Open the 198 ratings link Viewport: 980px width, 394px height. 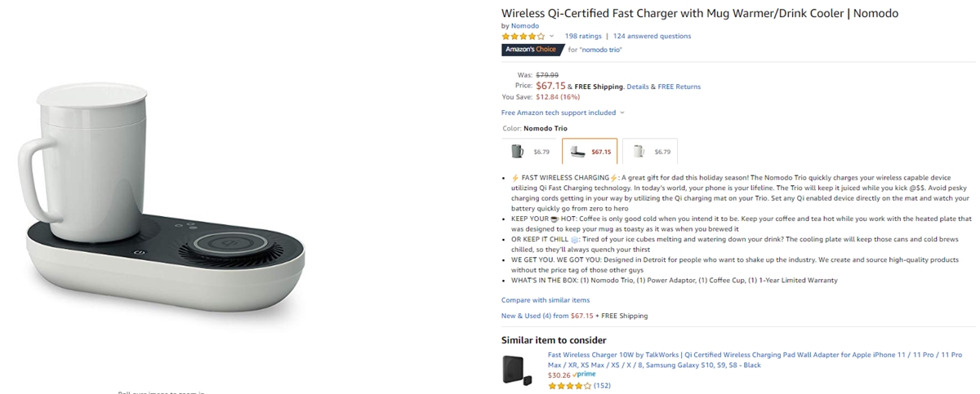(x=582, y=36)
